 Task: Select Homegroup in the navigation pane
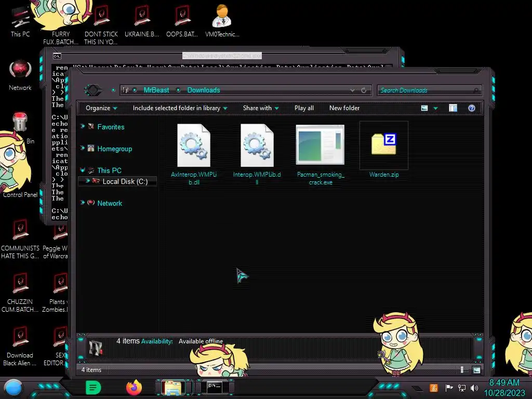click(x=115, y=149)
